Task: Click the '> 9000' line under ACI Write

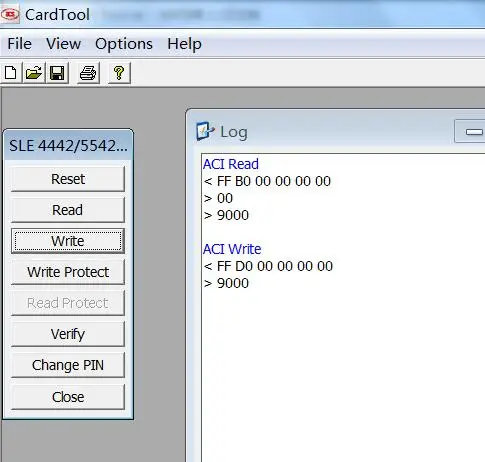Action: [x=226, y=283]
